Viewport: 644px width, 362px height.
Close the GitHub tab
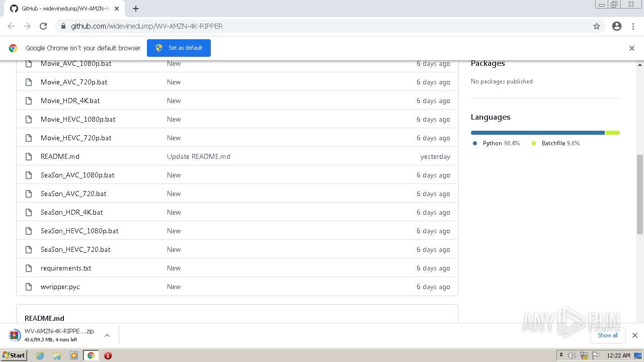117,9
